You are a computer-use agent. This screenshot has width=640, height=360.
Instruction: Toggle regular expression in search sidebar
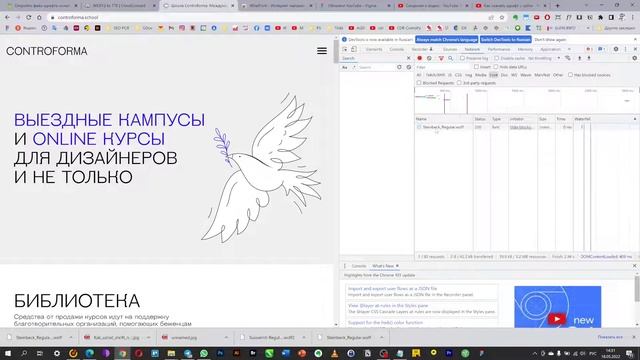pyautogui.click(x=354, y=67)
